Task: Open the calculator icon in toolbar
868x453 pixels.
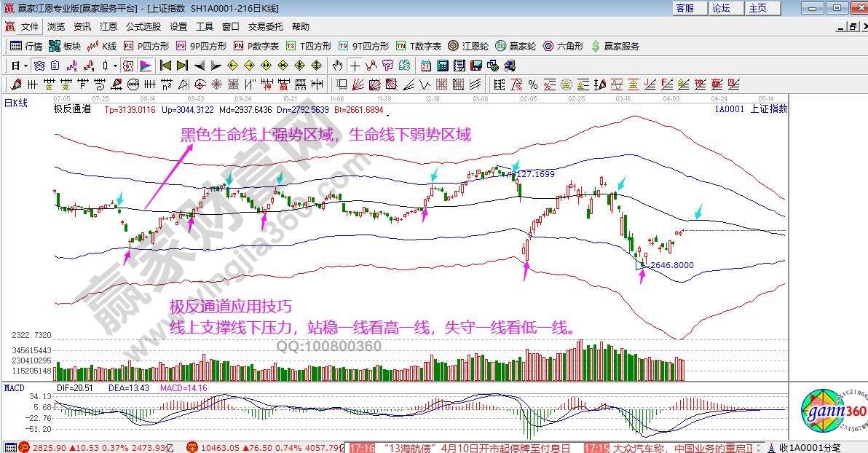Action: click(443, 66)
